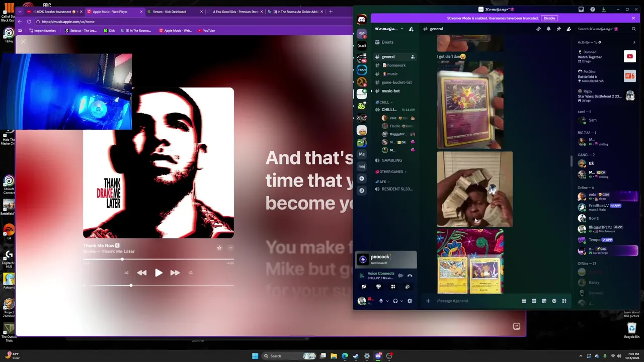Open Discord inbox icon
Image resolution: width=644 pixels, height=362 pixels.
(581, 9)
